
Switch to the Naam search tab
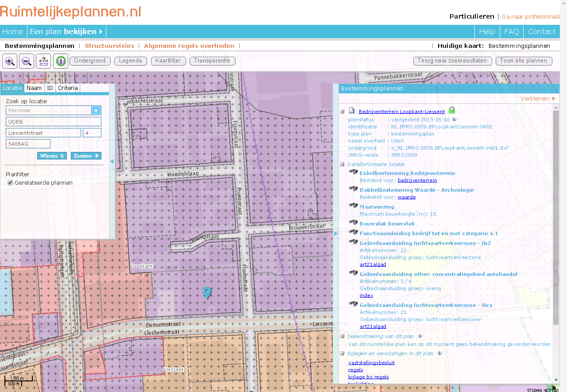click(34, 88)
